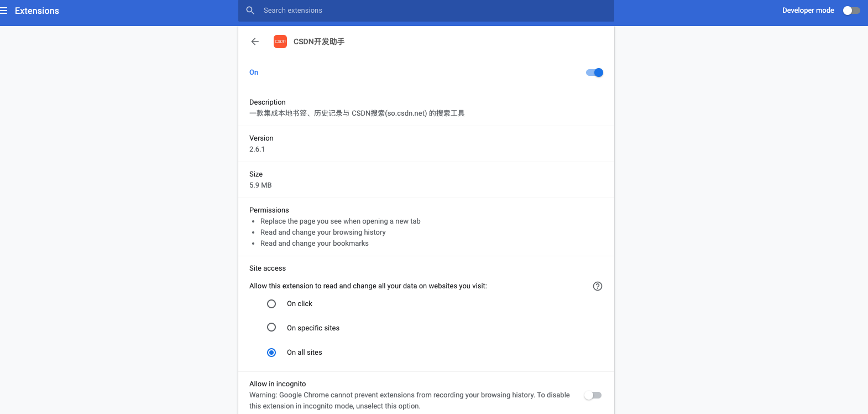Click the search magnifier icon

click(x=250, y=11)
